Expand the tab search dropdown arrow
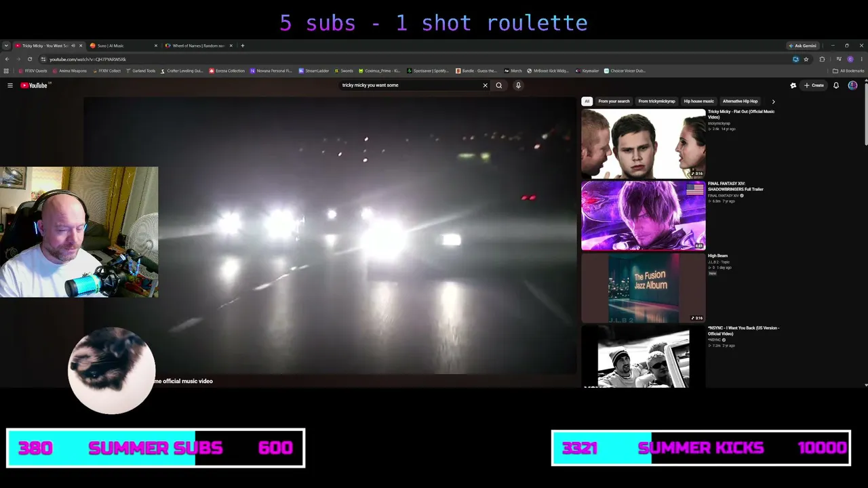The height and width of the screenshot is (488, 868). (x=6, y=45)
